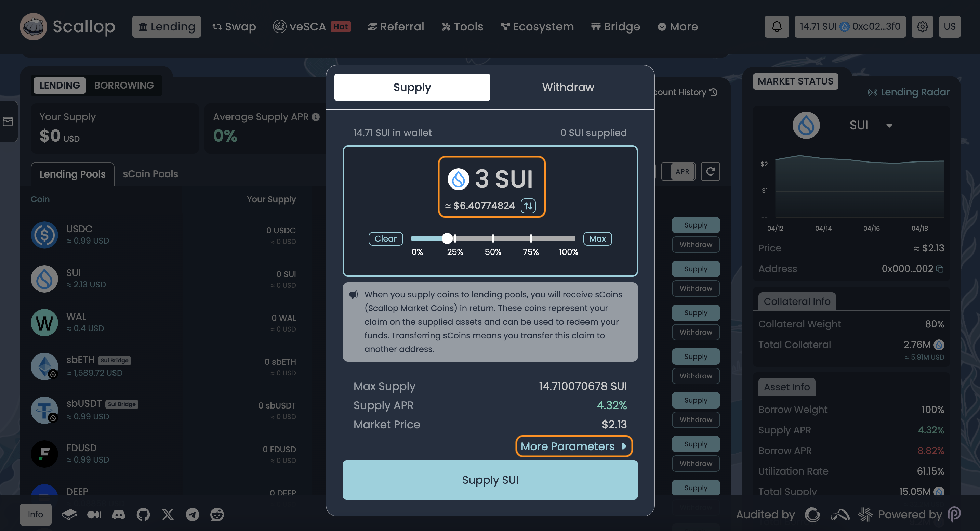
Task: Click the sbUSDT coin icon
Action: [44, 410]
